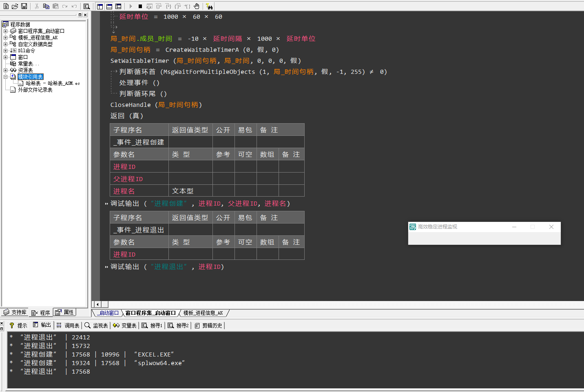
Task: Stop the running program with the black square
Action: coord(140,6)
